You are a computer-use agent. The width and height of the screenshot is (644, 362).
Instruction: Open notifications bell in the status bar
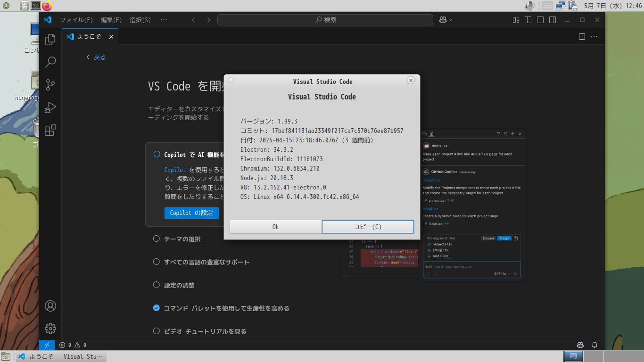(x=594, y=345)
